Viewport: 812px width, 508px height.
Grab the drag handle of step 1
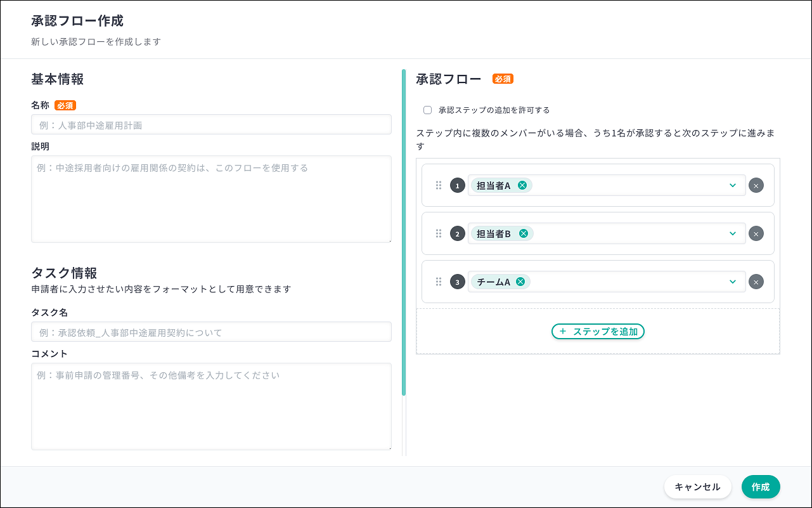pyautogui.click(x=438, y=185)
